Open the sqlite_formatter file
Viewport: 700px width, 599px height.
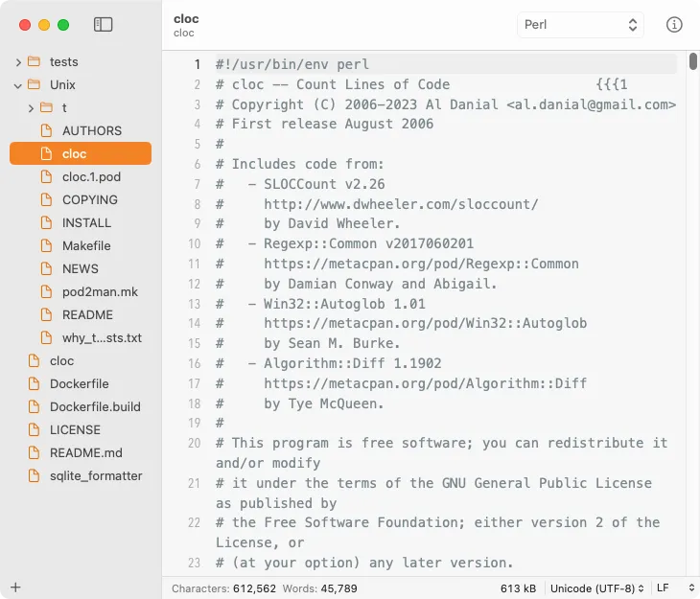pos(81,475)
